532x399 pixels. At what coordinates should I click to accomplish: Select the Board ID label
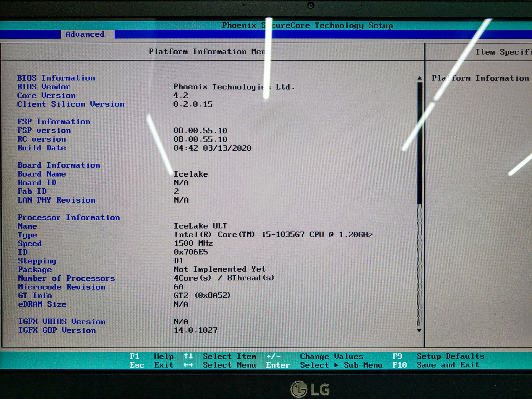click(37, 183)
